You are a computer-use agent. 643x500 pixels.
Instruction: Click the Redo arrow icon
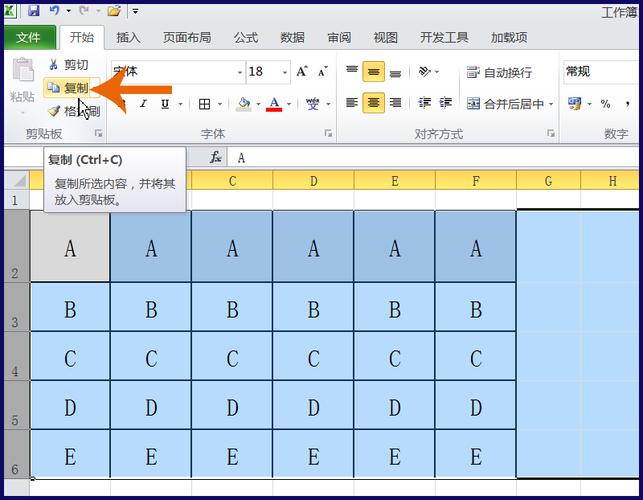pyautogui.click(x=84, y=10)
